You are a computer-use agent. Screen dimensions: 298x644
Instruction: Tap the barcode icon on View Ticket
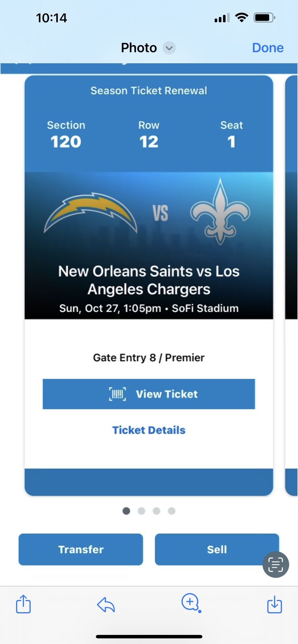[x=118, y=394]
